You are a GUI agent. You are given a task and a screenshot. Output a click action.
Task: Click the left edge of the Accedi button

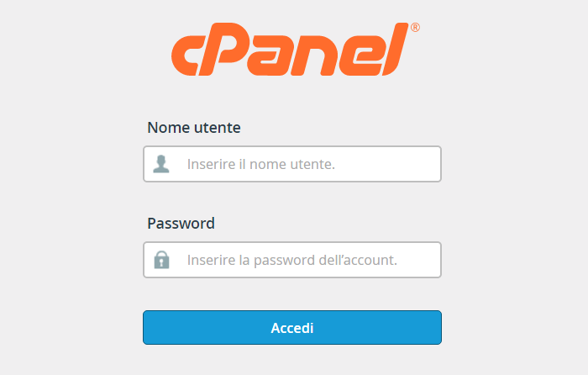[147, 327]
